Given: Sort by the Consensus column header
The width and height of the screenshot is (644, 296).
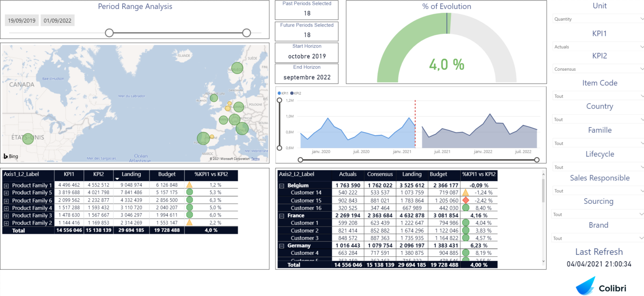Looking at the screenshot, I should coord(380,174).
